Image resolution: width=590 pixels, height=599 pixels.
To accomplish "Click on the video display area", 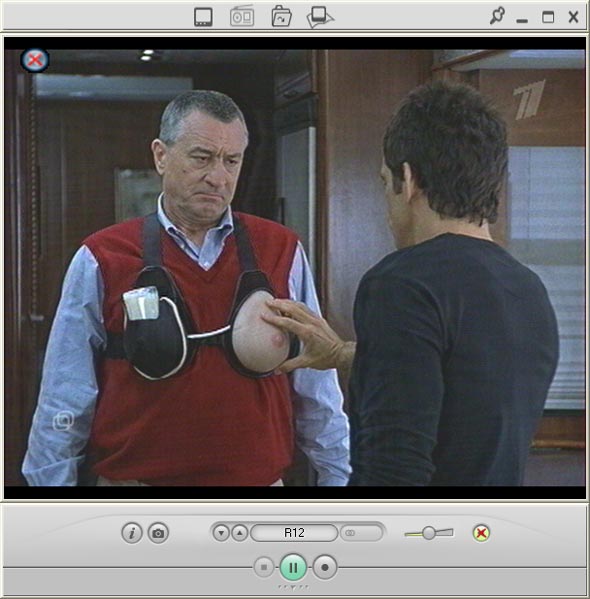I will click(x=295, y=267).
